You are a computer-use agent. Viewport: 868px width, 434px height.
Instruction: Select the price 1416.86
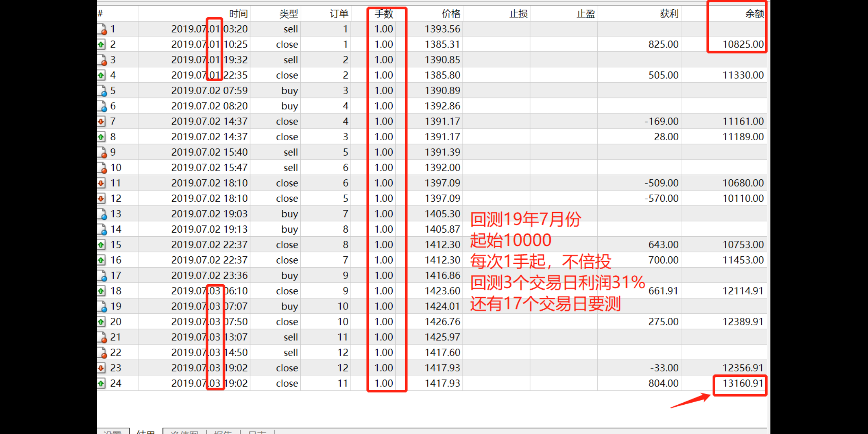442,275
